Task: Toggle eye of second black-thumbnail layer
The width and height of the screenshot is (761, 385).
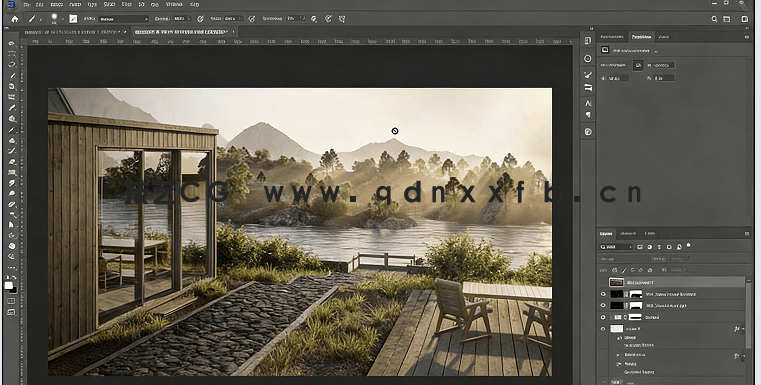Action: coord(603,305)
